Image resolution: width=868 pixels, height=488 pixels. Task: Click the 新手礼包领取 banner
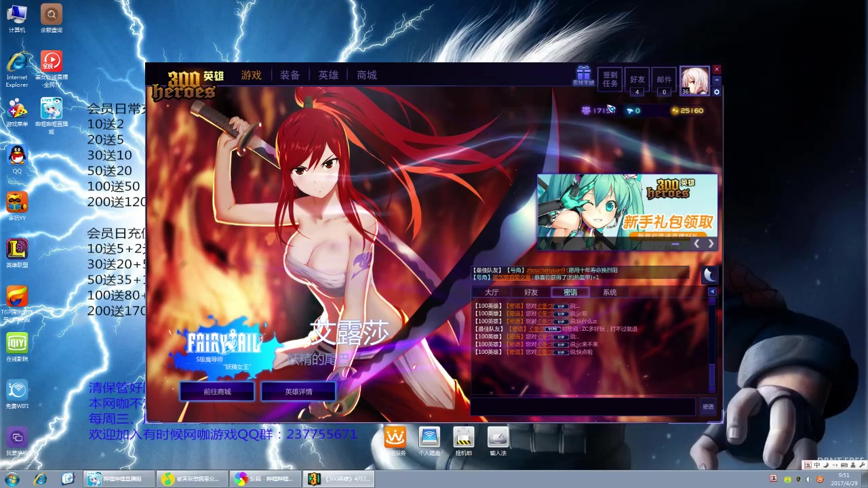[627, 212]
